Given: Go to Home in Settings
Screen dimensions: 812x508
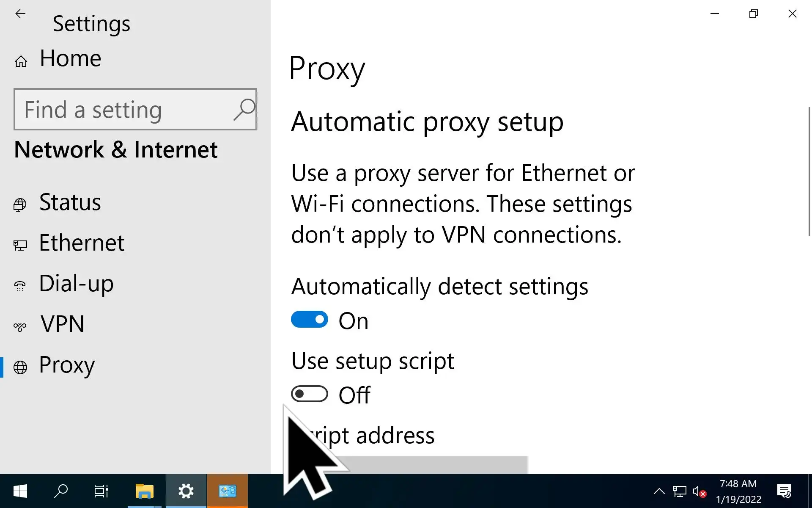Looking at the screenshot, I should (70, 58).
